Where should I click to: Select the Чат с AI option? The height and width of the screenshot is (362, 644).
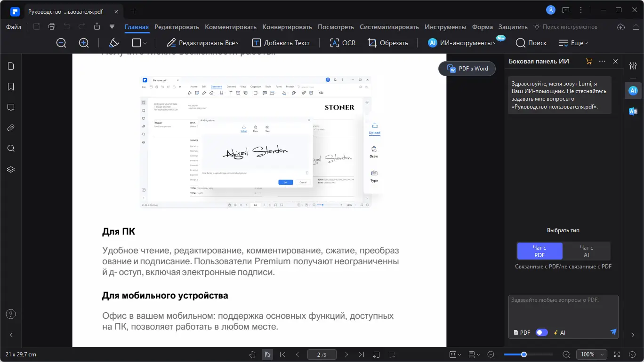tap(586, 251)
